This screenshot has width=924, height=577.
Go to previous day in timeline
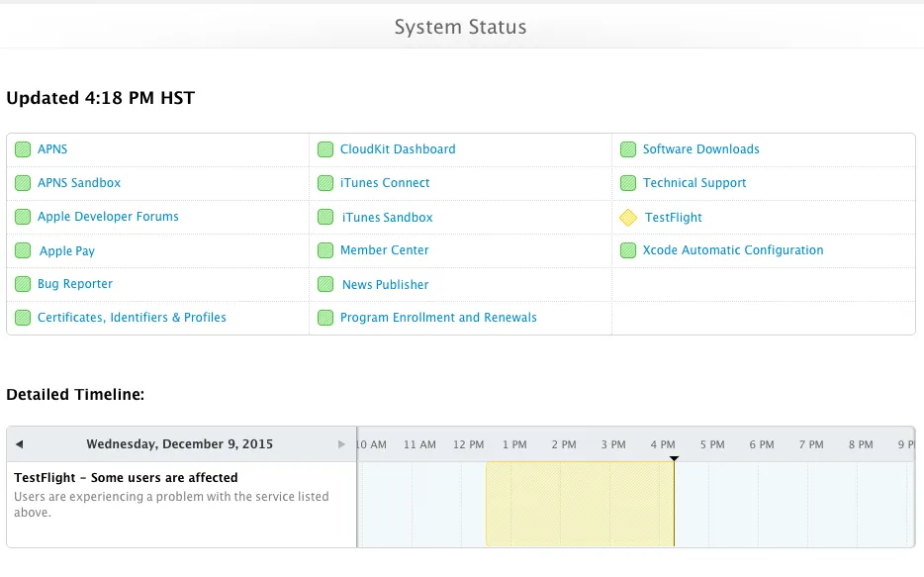pos(19,444)
